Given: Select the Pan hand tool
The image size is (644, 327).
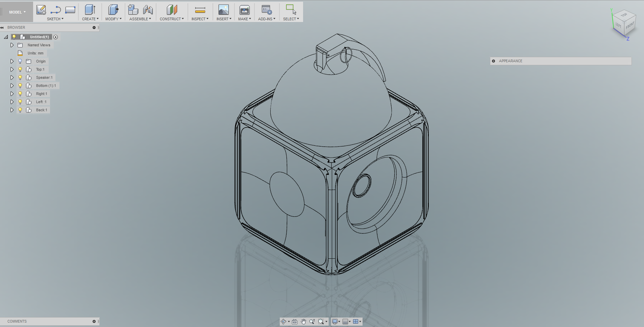Looking at the screenshot, I should tap(303, 322).
